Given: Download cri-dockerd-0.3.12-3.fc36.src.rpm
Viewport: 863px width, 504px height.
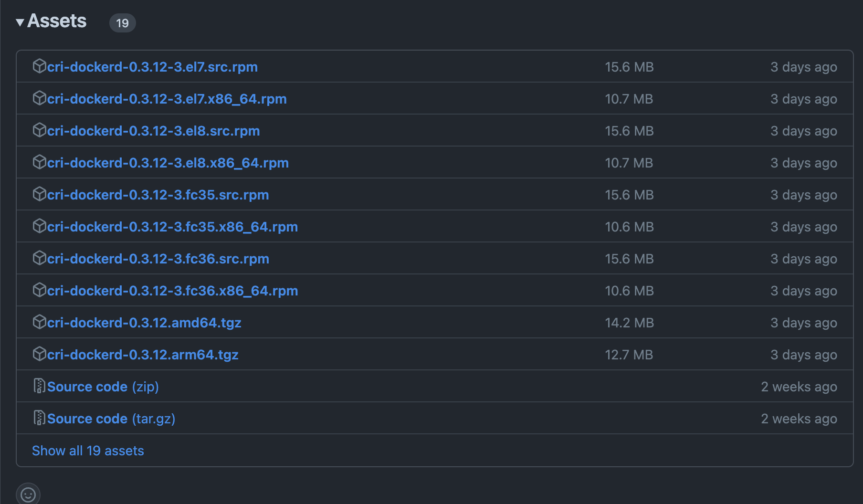Looking at the screenshot, I should tap(158, 259).
